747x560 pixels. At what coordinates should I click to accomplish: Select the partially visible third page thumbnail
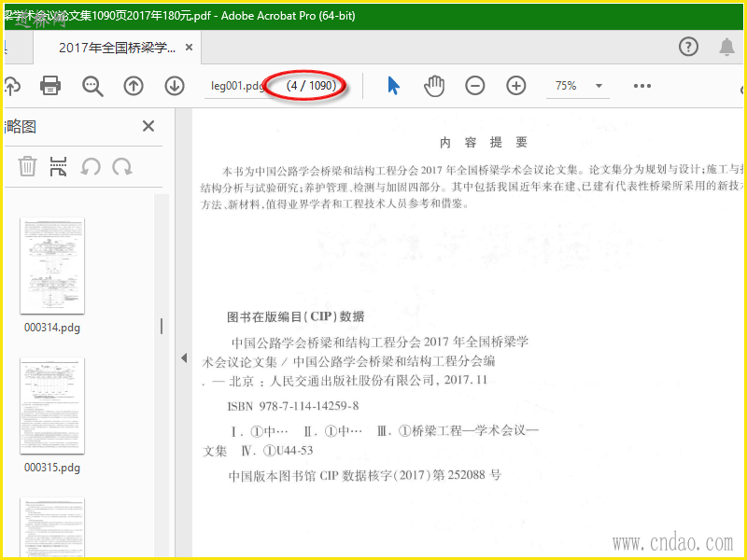52,526
